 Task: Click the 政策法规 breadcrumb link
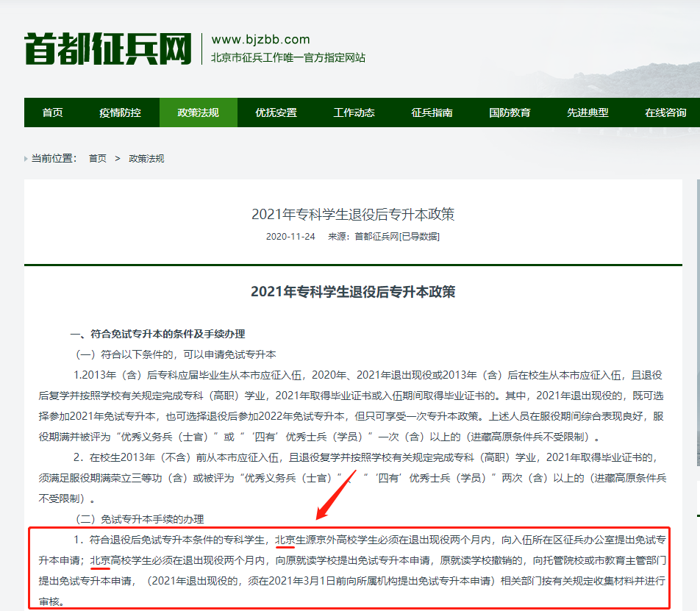pyautogui.click(x=146, y=158)
